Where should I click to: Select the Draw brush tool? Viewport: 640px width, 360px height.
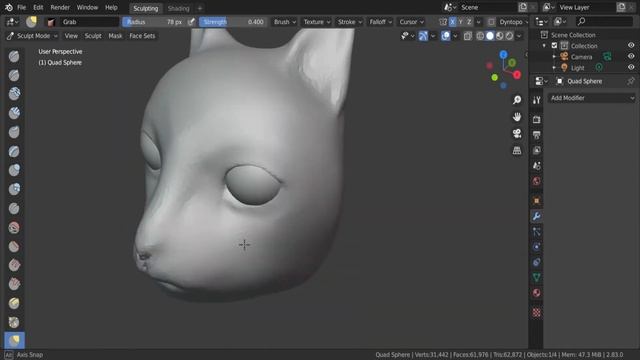coord(14,56)
